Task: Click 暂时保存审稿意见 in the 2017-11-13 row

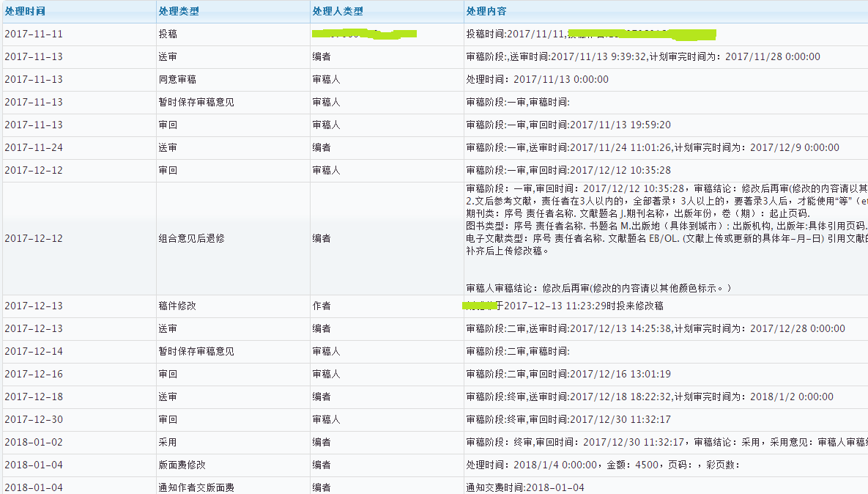Action: (196, 102)
